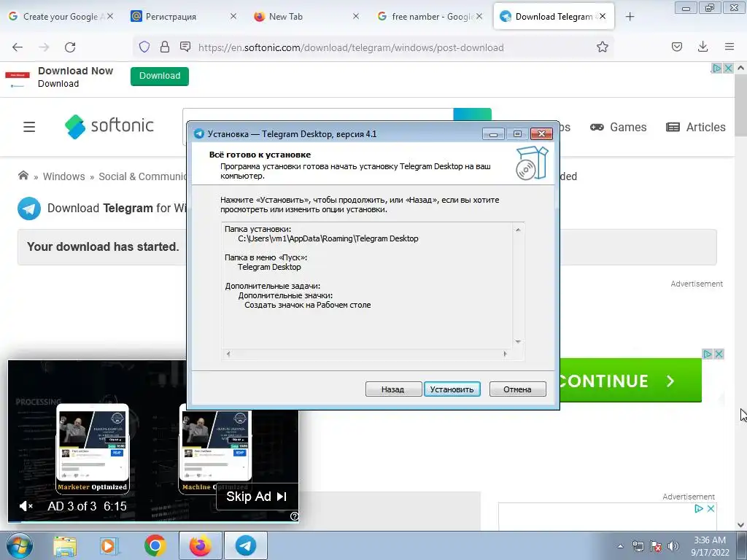Open the Softonic hamburger menu
This screenshot has width=747, height=560.
click(x=29, y=127)
